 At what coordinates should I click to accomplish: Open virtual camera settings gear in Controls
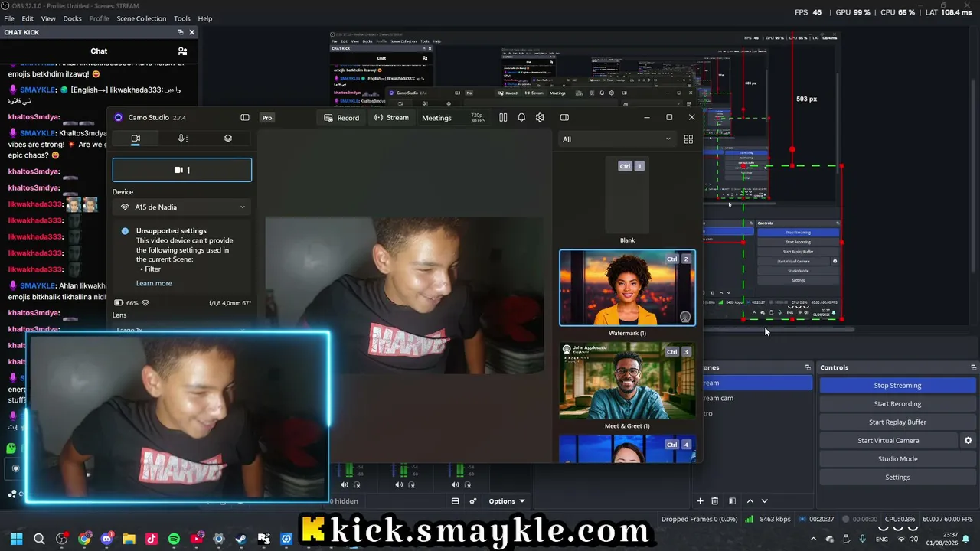coord(968,440)
